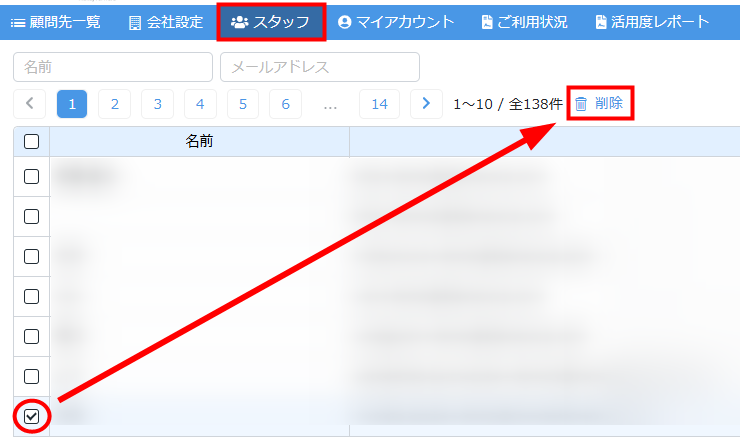Open the 顧問先一覧 tab
Viewport: 740px width, 437px height.
(x=56, y=22)
